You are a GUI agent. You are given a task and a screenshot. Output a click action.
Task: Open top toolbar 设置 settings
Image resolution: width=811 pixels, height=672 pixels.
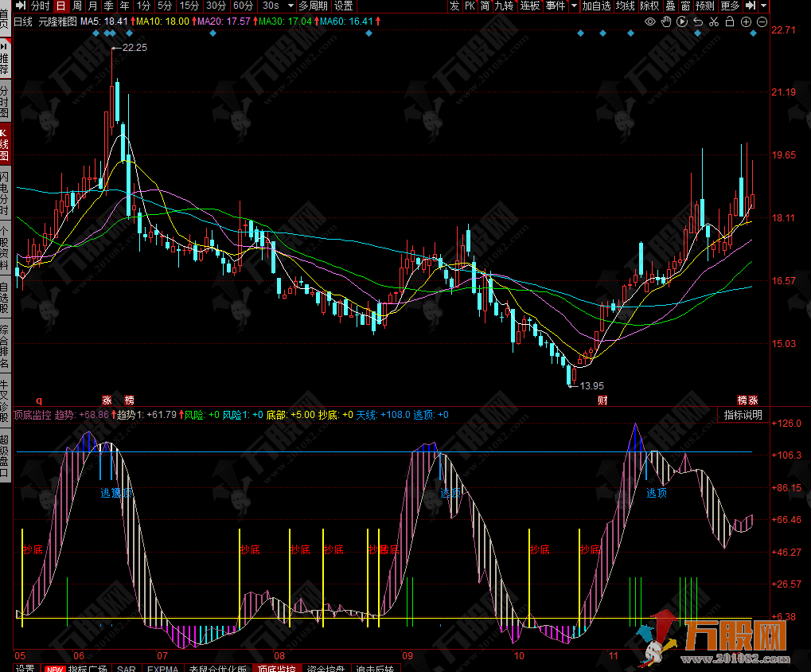tap(344, 6)
